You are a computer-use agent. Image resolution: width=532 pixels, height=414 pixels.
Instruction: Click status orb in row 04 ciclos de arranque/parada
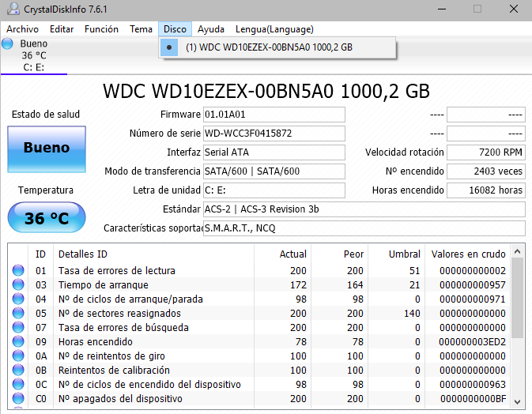(18, 299)
